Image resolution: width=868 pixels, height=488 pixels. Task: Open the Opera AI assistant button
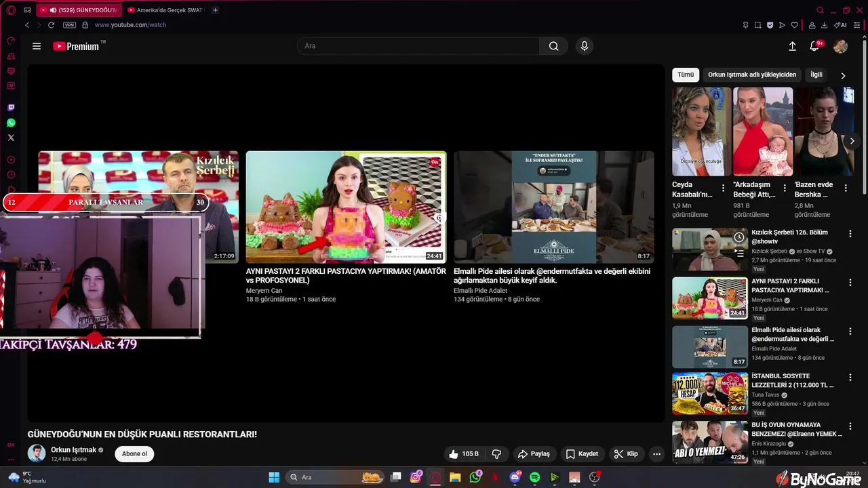click(x=840, y=25)
